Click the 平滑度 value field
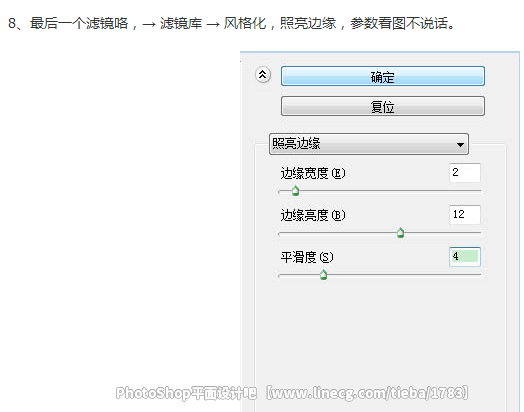The height and width of the screenshot is (412, 524). 465,257
